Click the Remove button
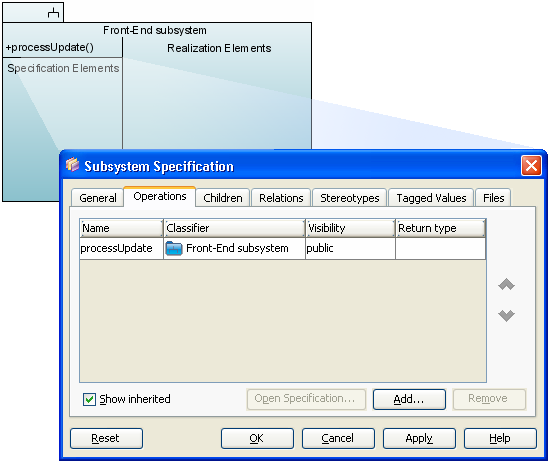This screenshot has width=550, height=463. click(489, 399)
